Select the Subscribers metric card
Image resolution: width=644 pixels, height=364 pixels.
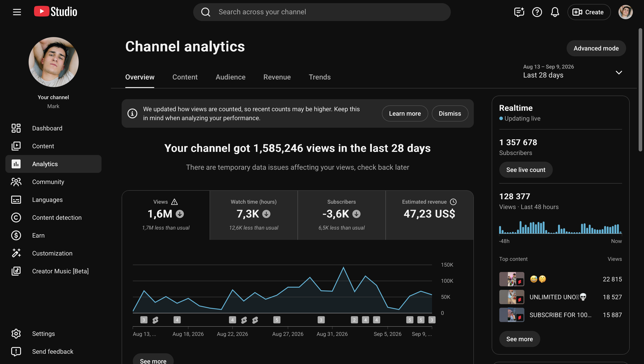(x=341, y=215)
